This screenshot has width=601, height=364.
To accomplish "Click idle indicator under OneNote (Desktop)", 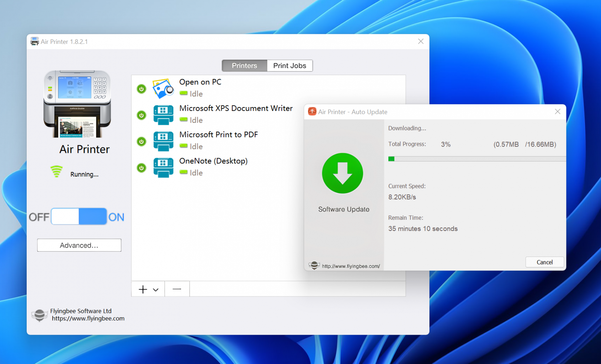I will (183, 172).
